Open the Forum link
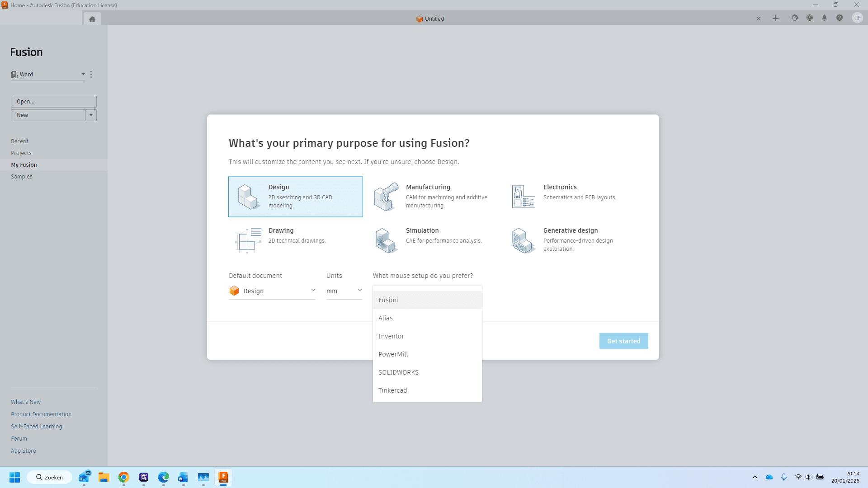 pos(19,439)
